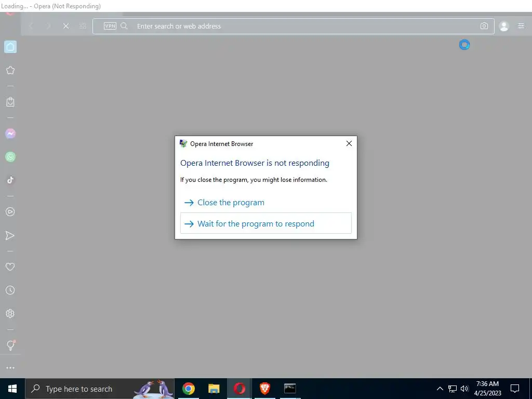Open the heart Pinboards icon in sidebar
Viewport: 532px width, 399px height.
(10, 267)
